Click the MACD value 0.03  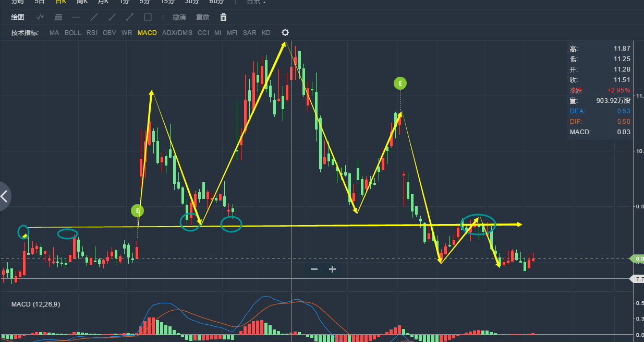tap(624, 132)
